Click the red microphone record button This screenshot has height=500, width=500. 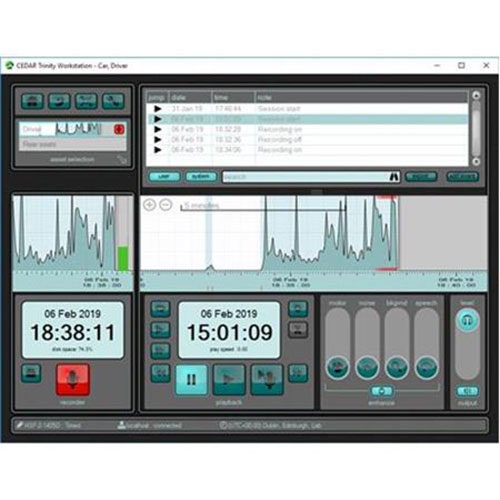[x=73, y=380]
